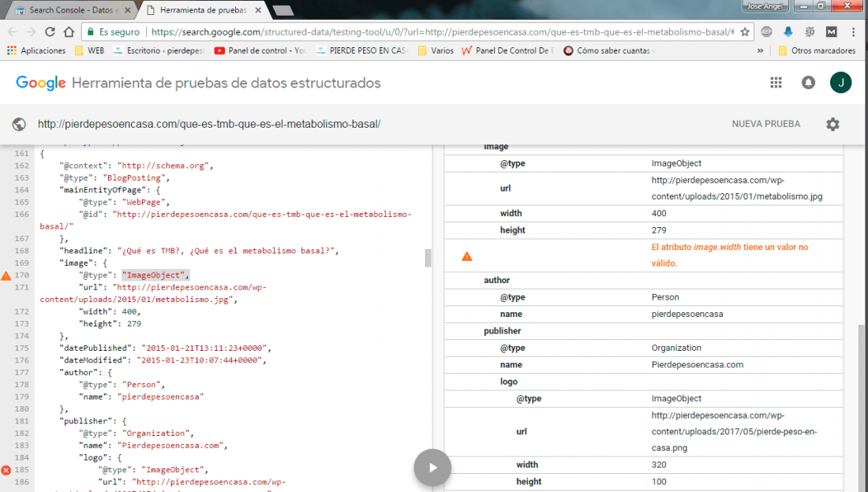
Task: Open the J account avatar
Action: (x=840, y=83)
